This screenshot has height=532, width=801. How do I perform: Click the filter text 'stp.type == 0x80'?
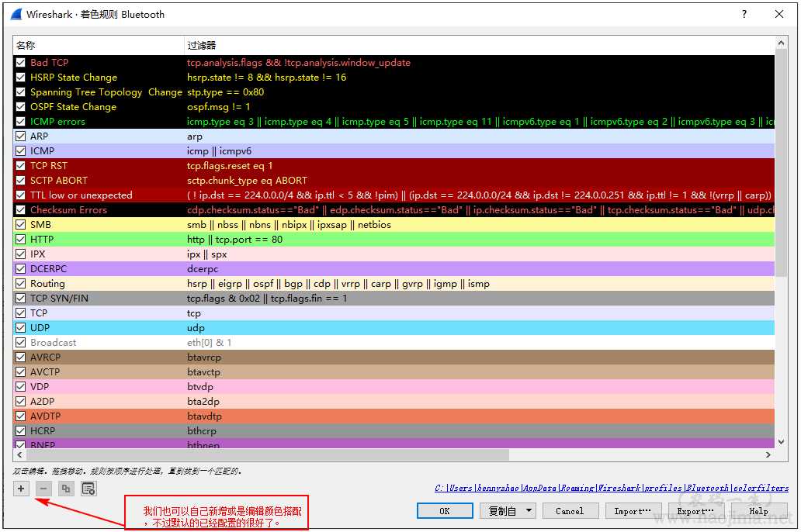[x=225, y=92]
